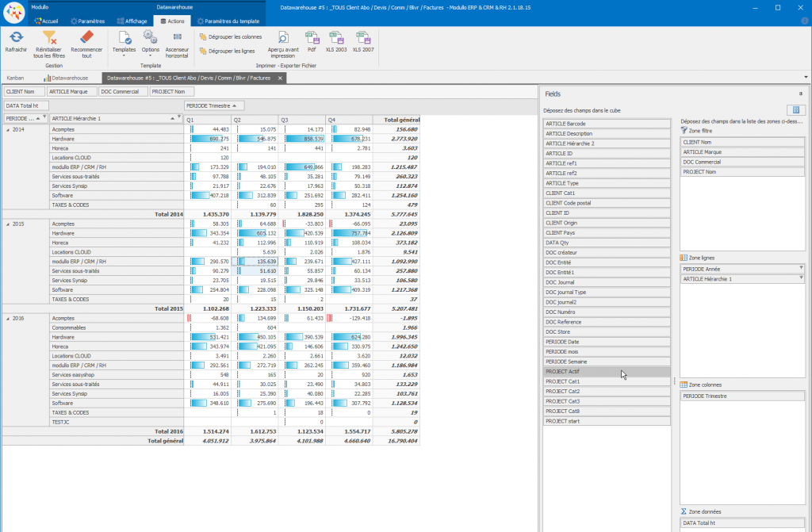
Task: Open Paramètres du template tab
Action: coord(228,21)
